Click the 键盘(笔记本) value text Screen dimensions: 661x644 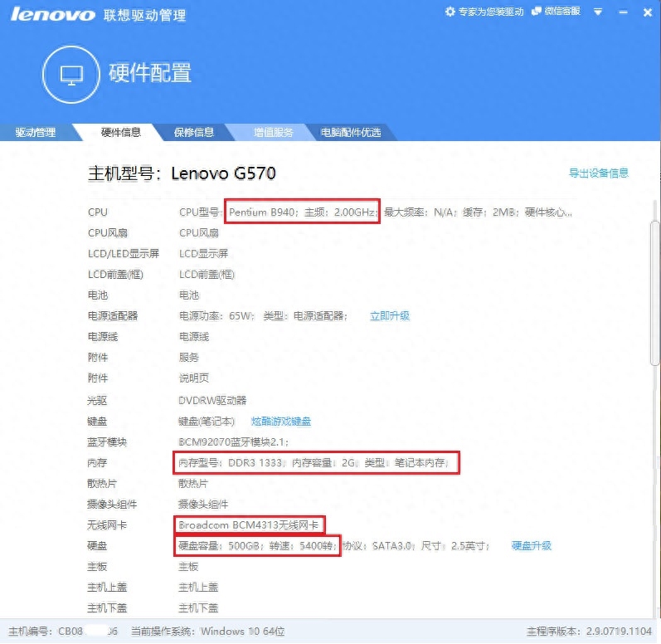tap(207, 422)
